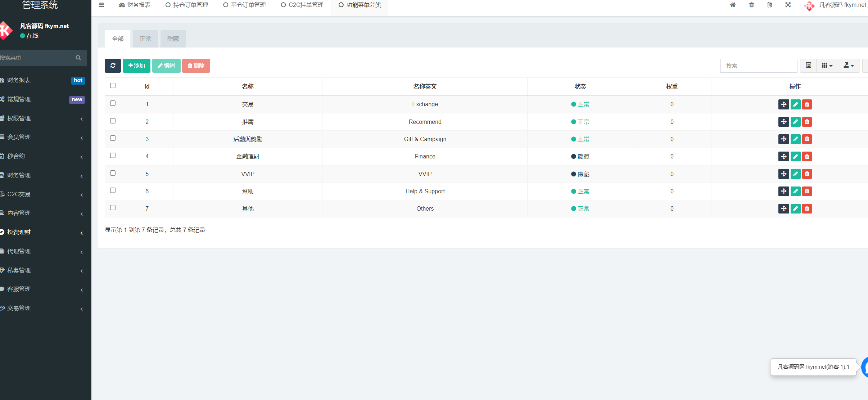Screen dimensions: 868x400
Task: Click the delete icon for the Finance row
Action: point(807,157)
